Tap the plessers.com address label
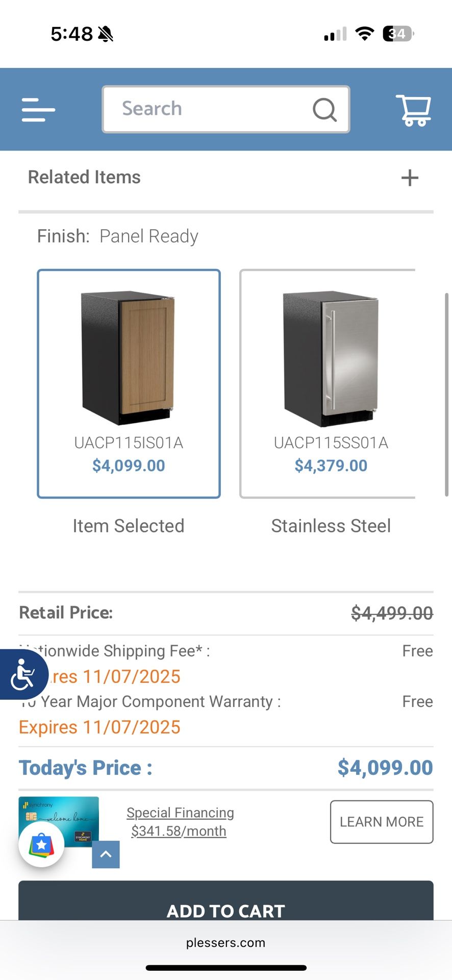Image resolution: width=452 pixels, height=980 pixels. coord(226,943)
